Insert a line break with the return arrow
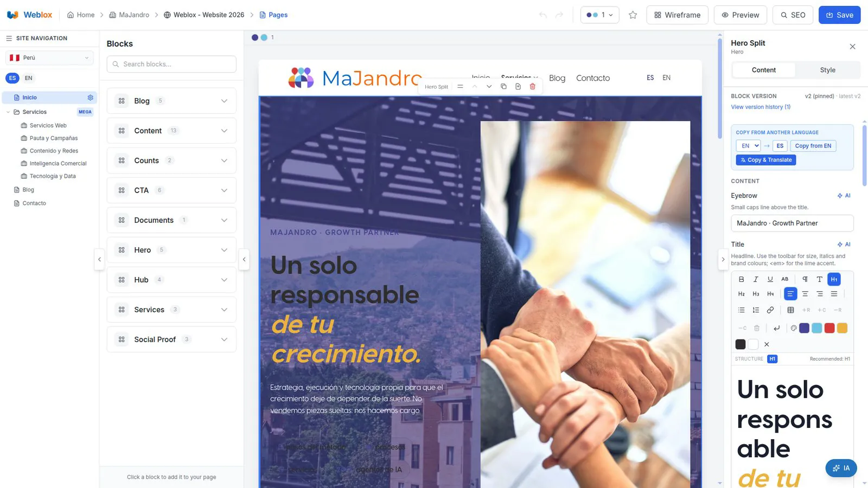Viewport: 868px width, 488px height. (x=777, y=328)
